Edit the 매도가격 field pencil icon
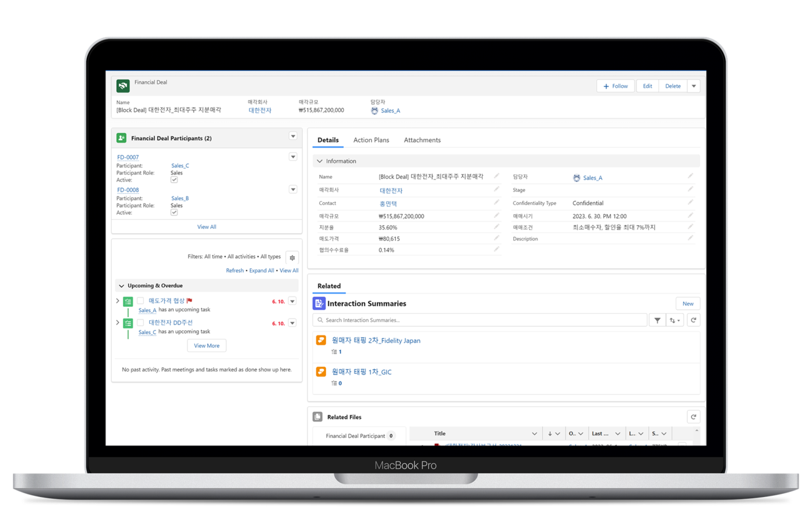This screenshot has width=812, height=516. click(x=497, y=238)
